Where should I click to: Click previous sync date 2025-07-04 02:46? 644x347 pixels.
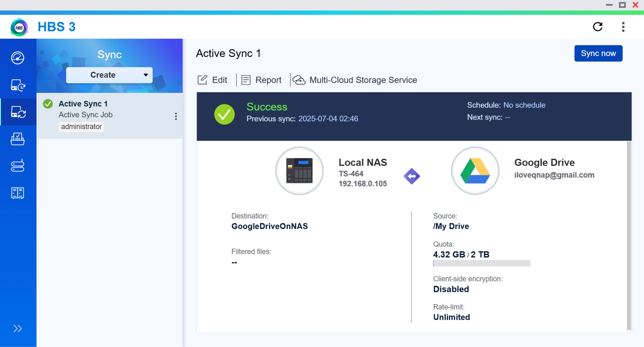(x=328, y=119)
